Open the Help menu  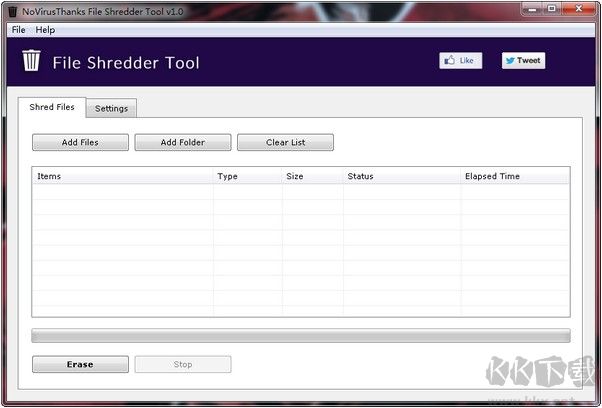pos(45,30)
